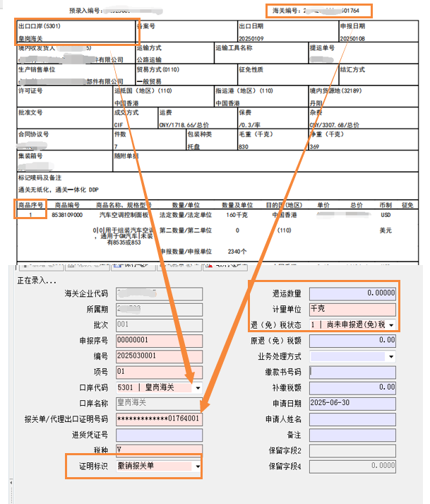This screenshot has width=430, height=504.
Task: Click the 丹阳 source location text
Action: pyautogui.click(x=316, y=103)
